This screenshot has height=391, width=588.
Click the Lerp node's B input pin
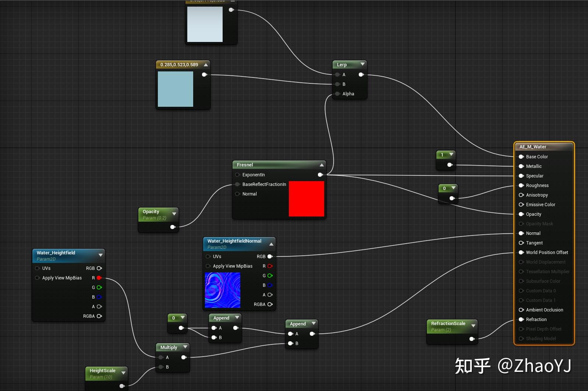[337, 84]
